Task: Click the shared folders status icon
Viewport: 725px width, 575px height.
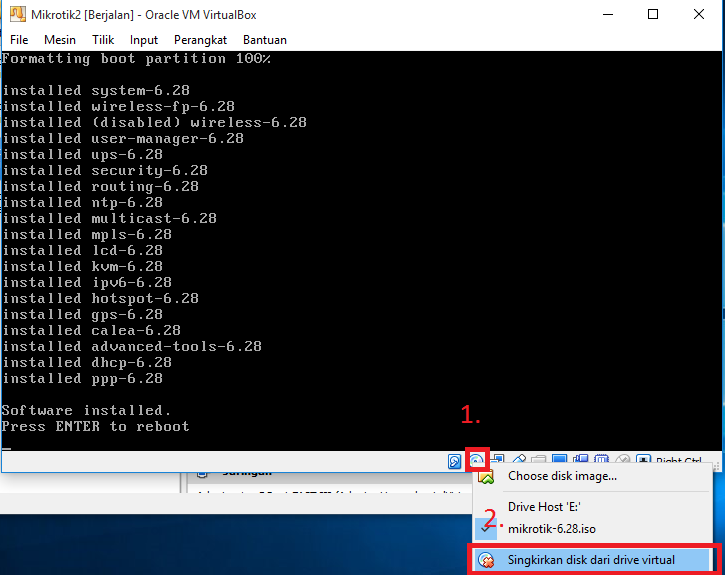Action: [538, 459]
